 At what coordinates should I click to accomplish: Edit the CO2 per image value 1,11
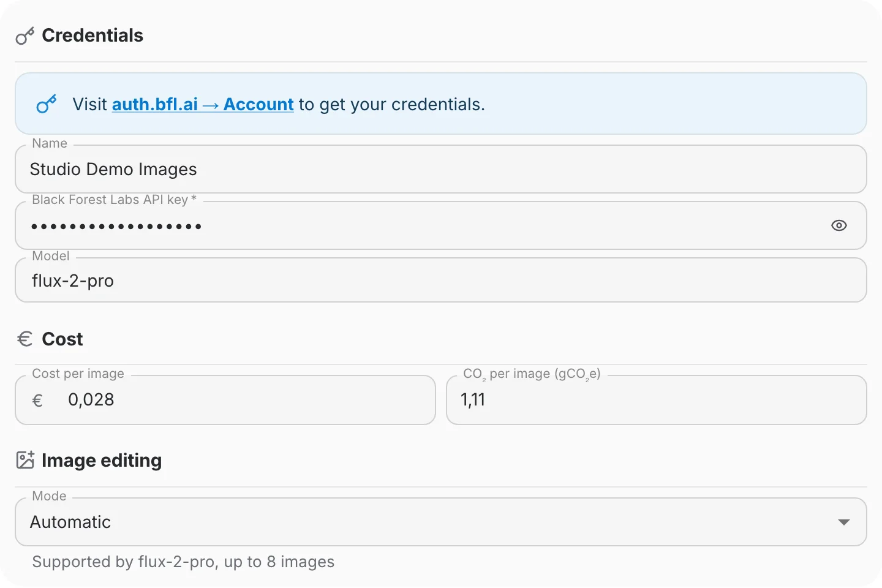point(657,400)
